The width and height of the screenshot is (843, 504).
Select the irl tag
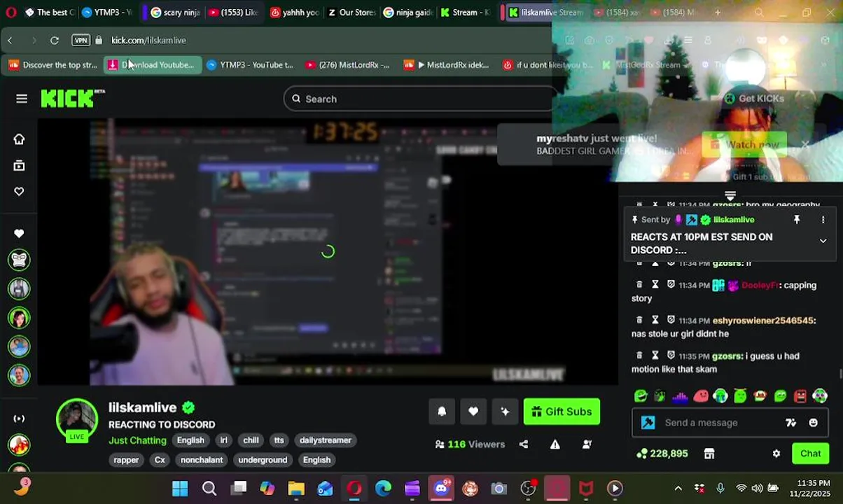coord(223,440)
